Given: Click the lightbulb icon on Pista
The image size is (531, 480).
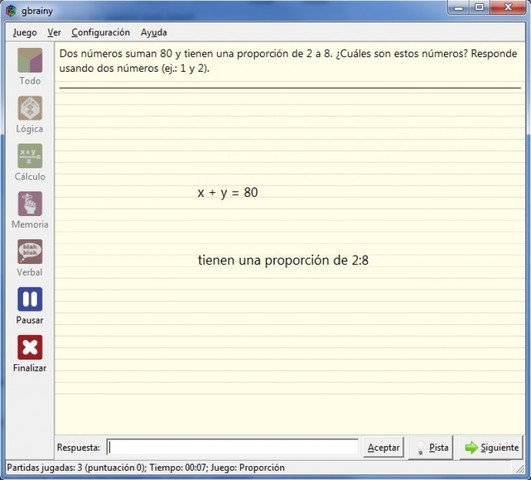Looking at the screenshot, I should click(x=421, y=448).
